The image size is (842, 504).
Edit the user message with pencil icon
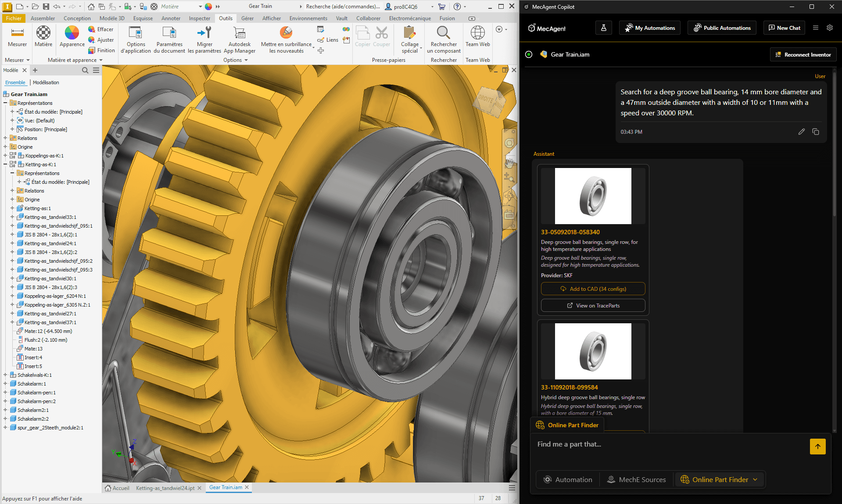click(x=802, y=132)
